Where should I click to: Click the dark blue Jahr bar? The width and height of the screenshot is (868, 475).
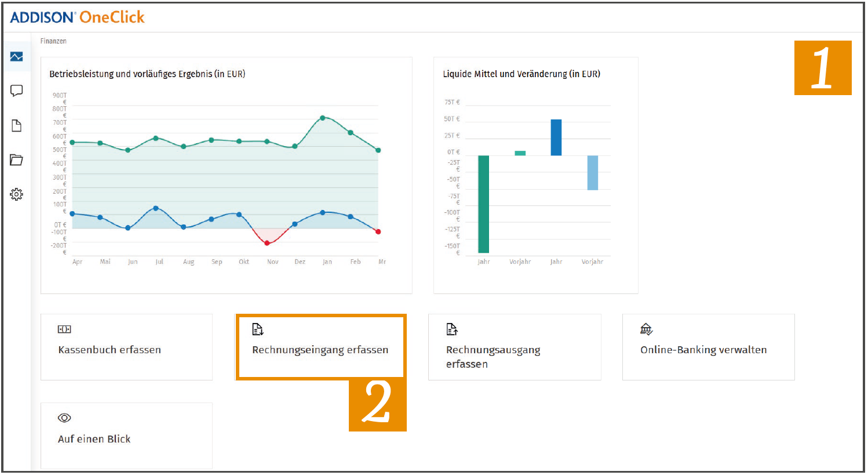click(x=556, y=137)
